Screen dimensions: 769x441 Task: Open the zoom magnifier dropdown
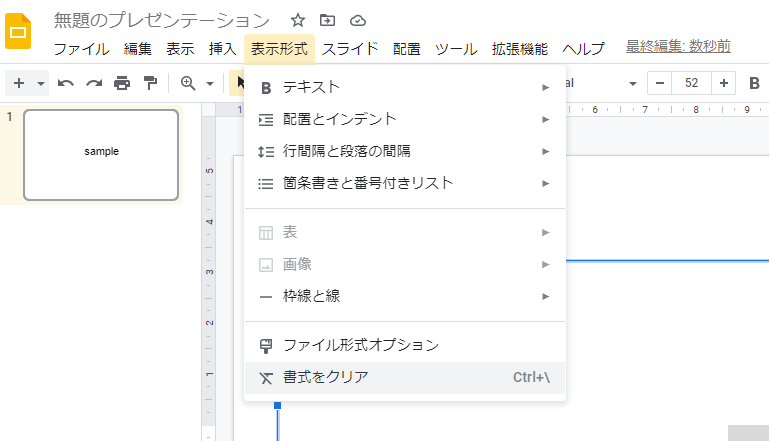196,83
